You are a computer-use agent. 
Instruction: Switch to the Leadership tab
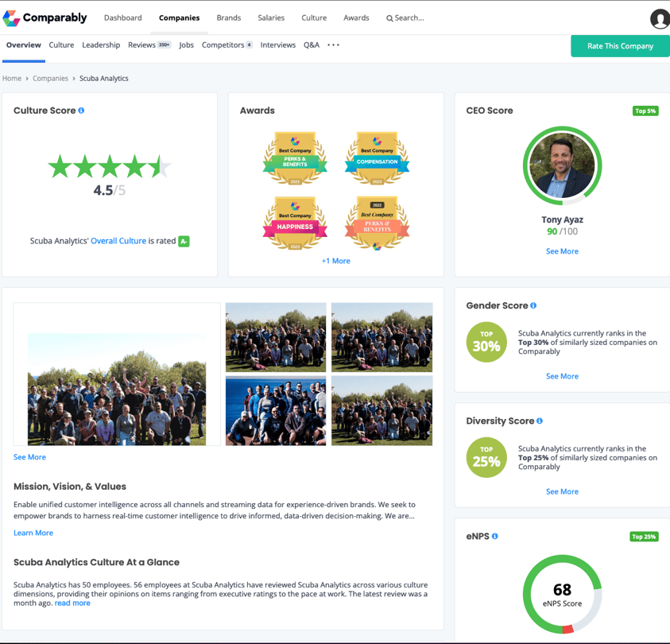point(101,45)
